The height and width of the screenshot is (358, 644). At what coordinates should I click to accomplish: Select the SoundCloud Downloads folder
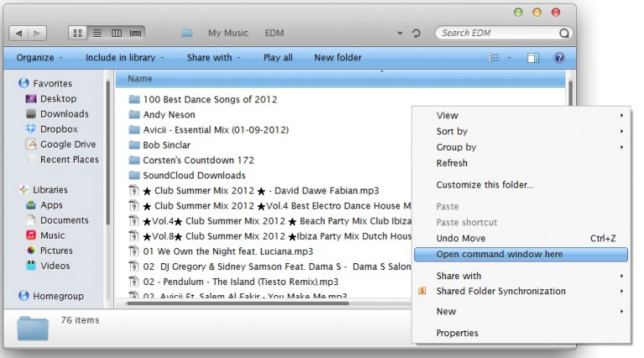point(187,175)
